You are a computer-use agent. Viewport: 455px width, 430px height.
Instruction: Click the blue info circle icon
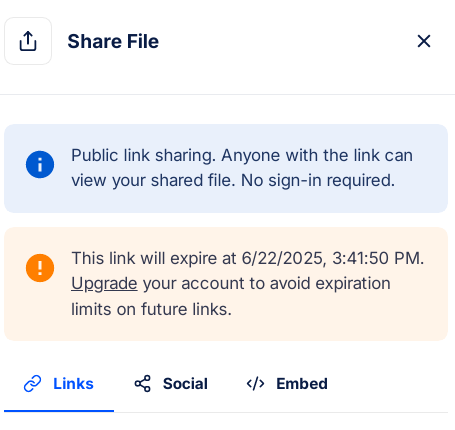pos(40,165)
